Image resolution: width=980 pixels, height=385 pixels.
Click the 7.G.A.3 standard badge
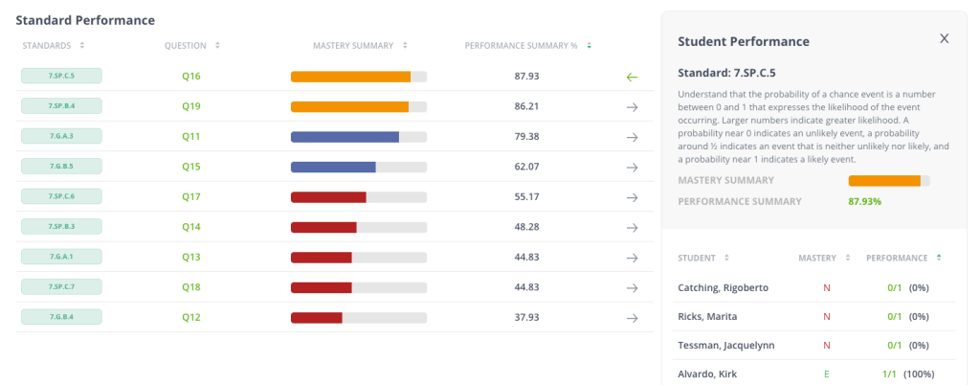pyautogui.click(x=61, y=137)
